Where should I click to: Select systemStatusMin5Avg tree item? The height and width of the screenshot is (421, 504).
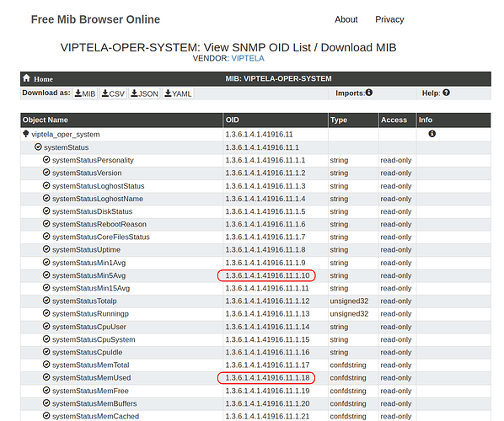(x=89, y=275)
